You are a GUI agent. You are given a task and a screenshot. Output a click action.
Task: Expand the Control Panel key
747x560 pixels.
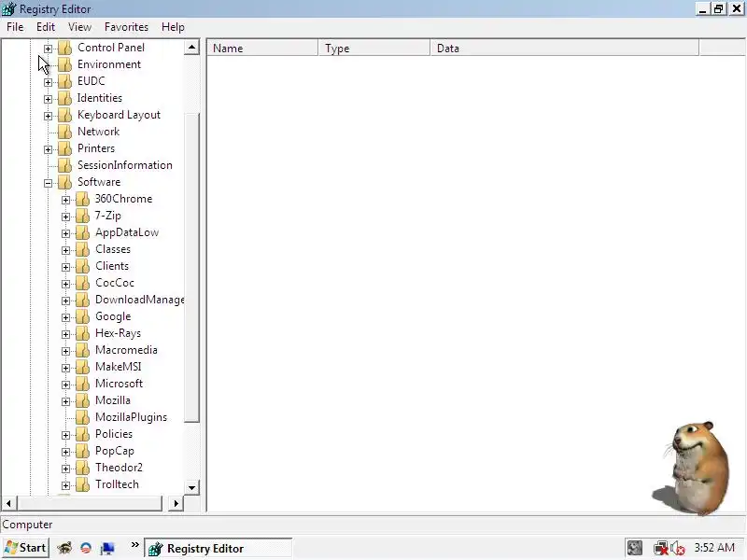point(48,49)
